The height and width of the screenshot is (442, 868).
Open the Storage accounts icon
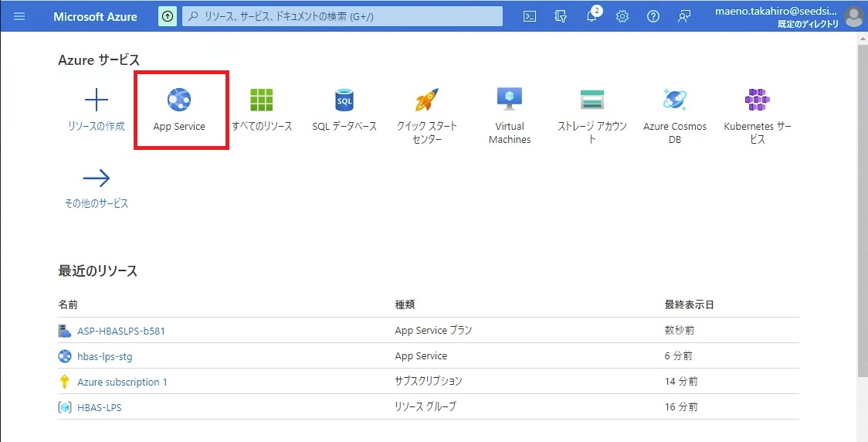tap(592, 100)
